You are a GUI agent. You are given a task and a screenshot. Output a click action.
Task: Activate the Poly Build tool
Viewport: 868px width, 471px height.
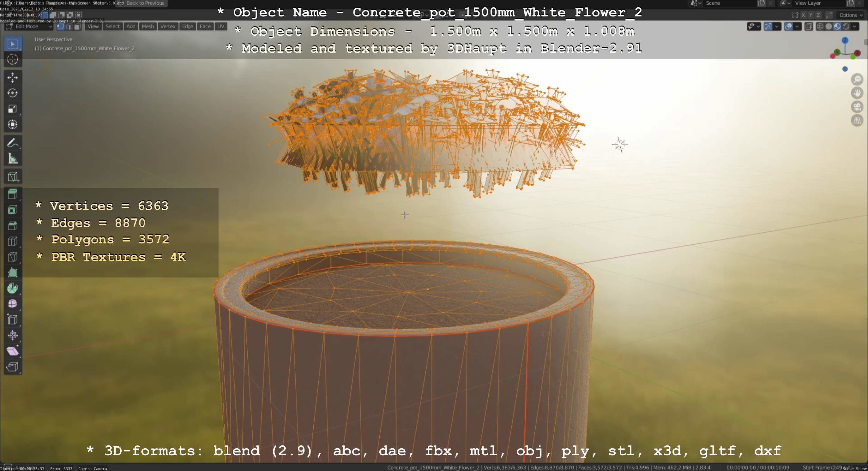pos(13,273)
